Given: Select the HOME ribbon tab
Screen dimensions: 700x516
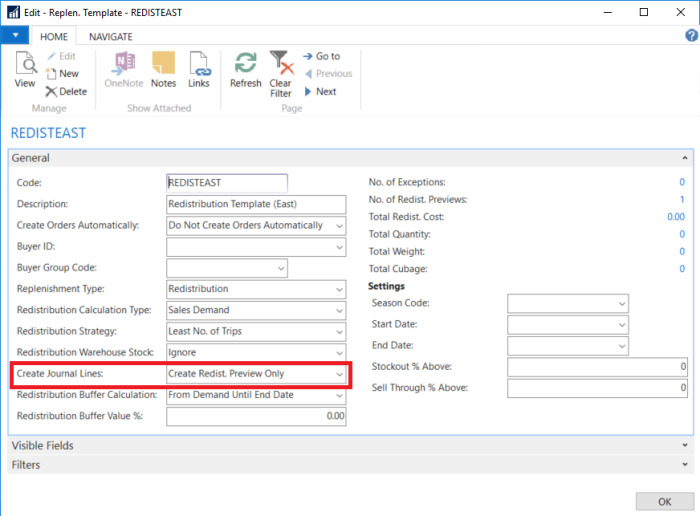Looking at the screenshot, I should pyautogui.click(x=54, y=36).
